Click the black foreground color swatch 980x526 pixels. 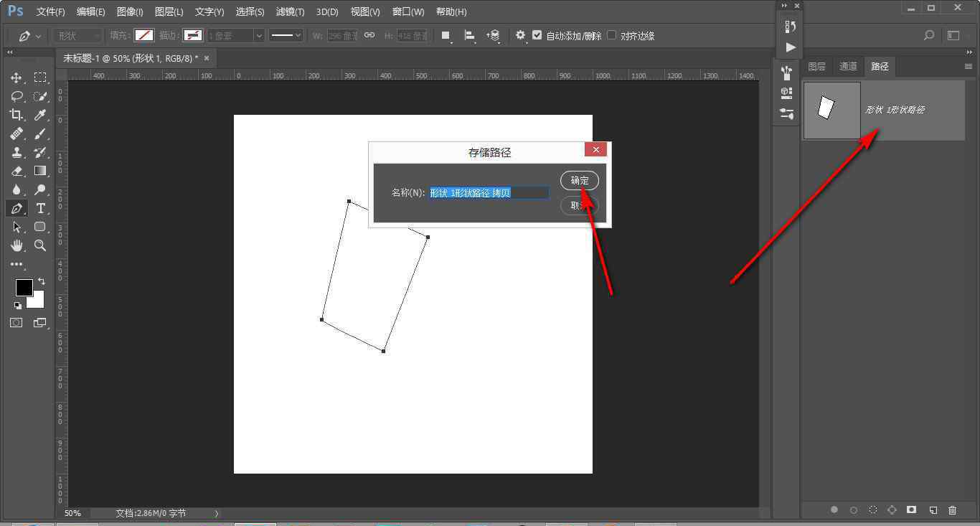24,288
